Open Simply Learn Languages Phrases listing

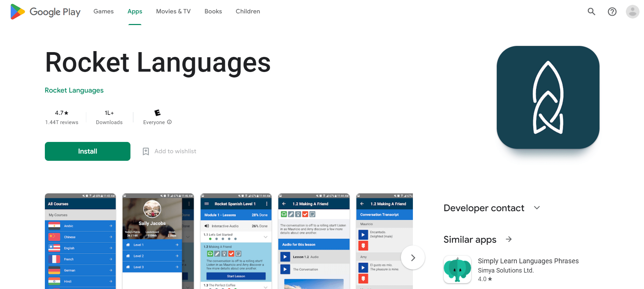coord(528,261)
